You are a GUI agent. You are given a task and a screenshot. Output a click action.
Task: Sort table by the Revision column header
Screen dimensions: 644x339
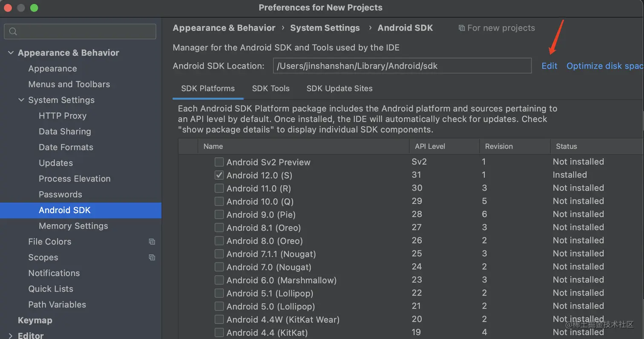(515, 146)
